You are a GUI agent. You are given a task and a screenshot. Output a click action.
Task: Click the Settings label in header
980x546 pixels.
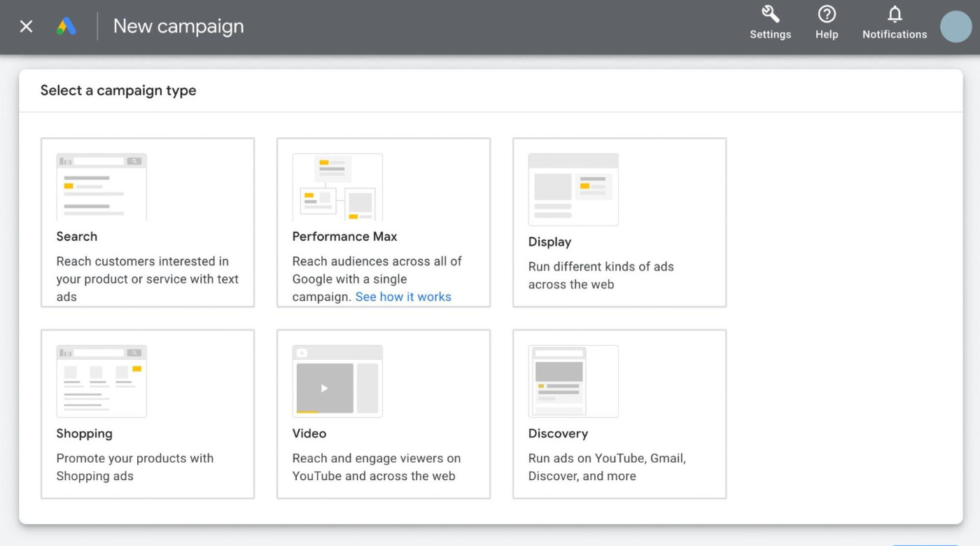pos(770,34)
